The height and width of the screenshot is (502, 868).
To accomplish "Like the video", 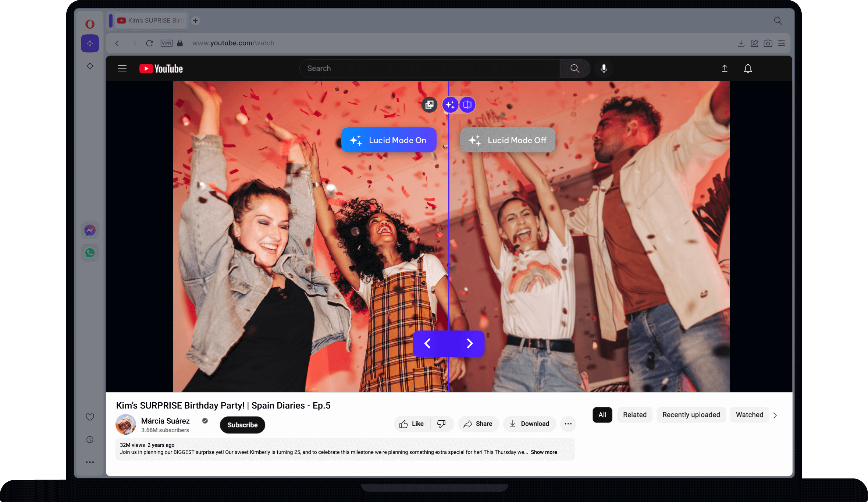I will pyautogui.click(x=412, y=424).
